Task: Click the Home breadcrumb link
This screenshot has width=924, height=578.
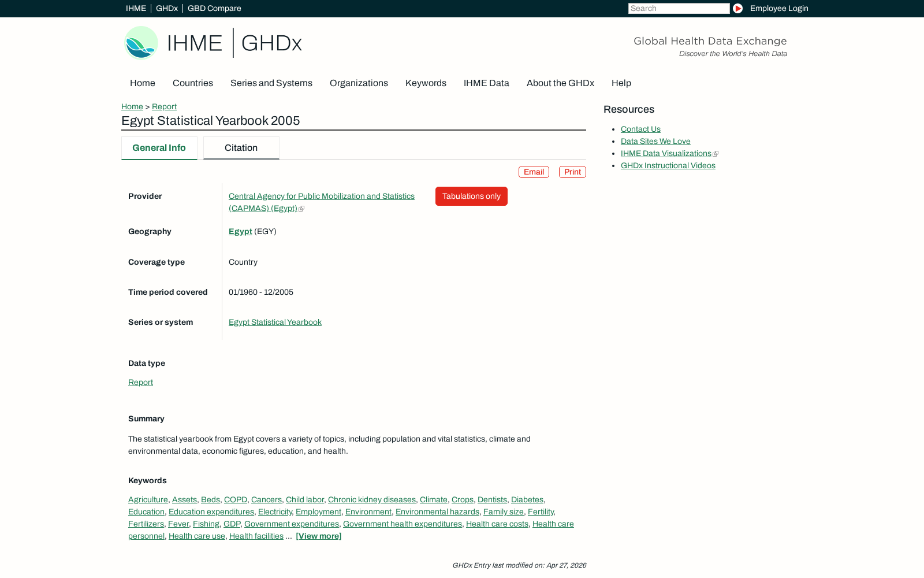Action: point(132,106)
